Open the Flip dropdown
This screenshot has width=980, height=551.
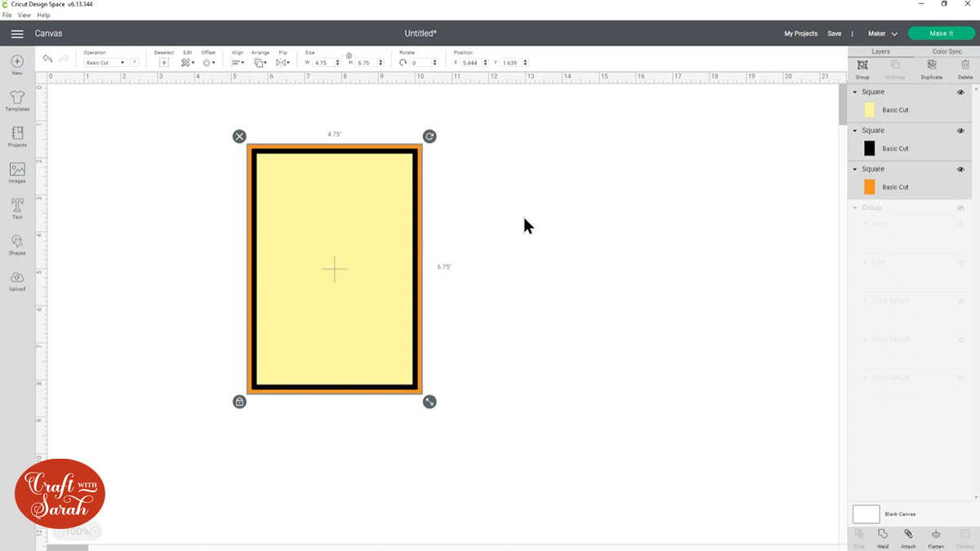pos(283,63)
